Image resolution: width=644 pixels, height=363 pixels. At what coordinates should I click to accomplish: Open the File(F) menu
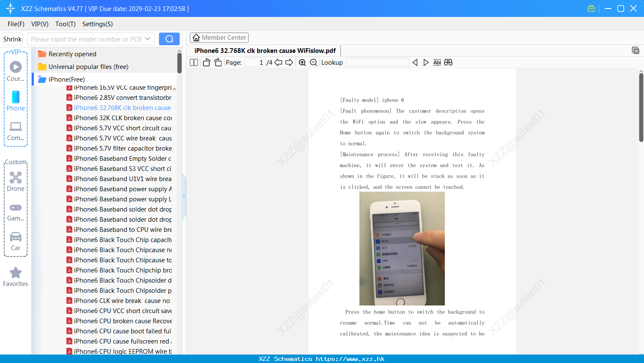tap(16, 24)
